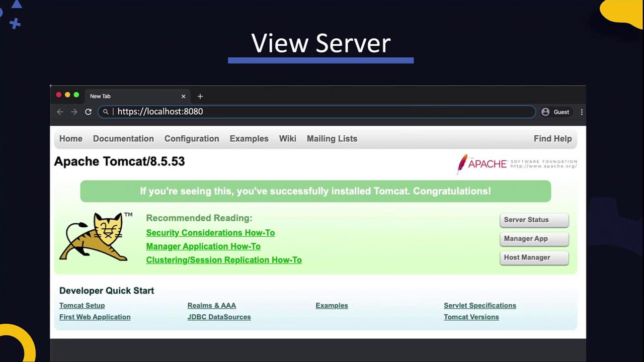The height and width of the screenshot is (362, 644).
Task: Click the View Server slide title
Action: (x=321, y=44)
